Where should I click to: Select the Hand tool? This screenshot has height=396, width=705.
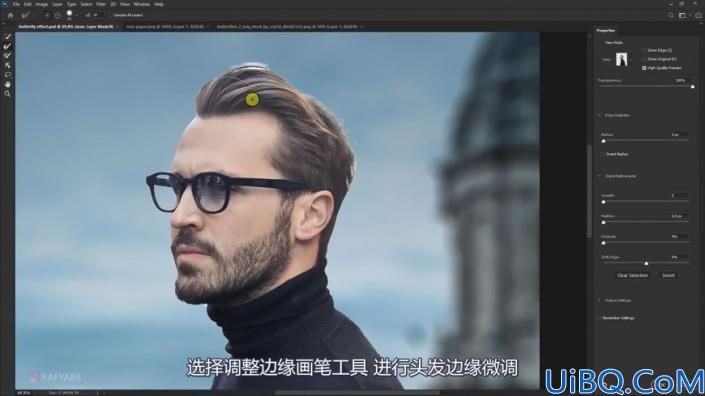[7, 84]
